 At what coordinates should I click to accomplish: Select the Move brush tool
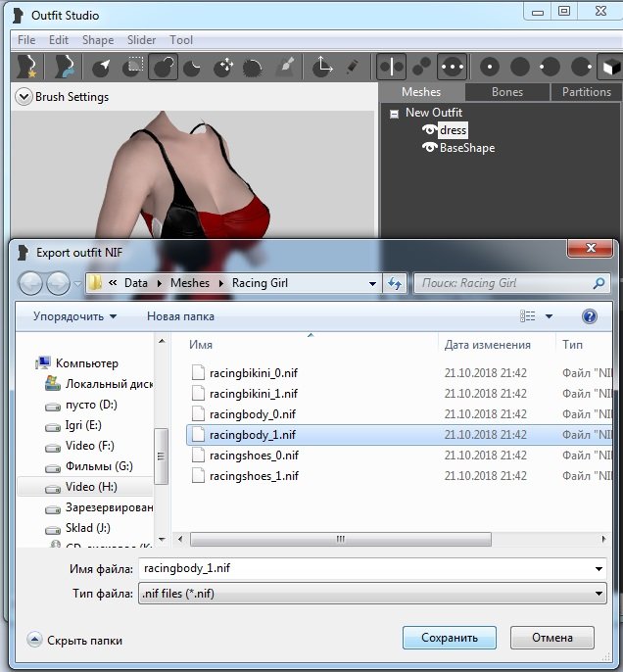point(224,67)
